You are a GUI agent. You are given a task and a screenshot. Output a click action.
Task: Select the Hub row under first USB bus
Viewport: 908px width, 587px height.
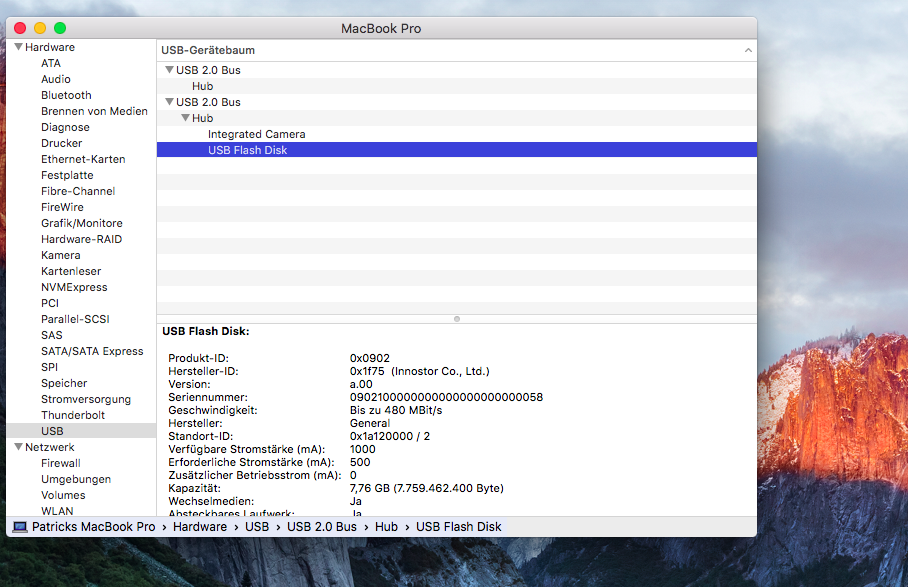click(457, 86)
